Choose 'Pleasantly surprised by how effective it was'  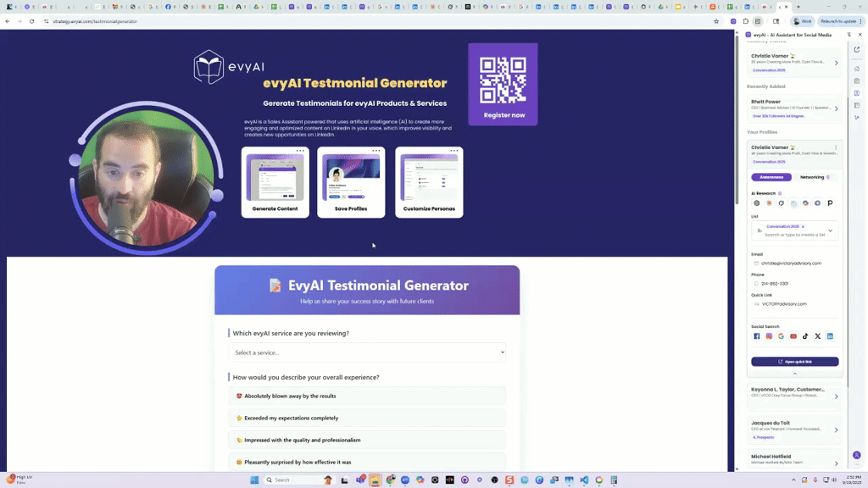[367, 462]
